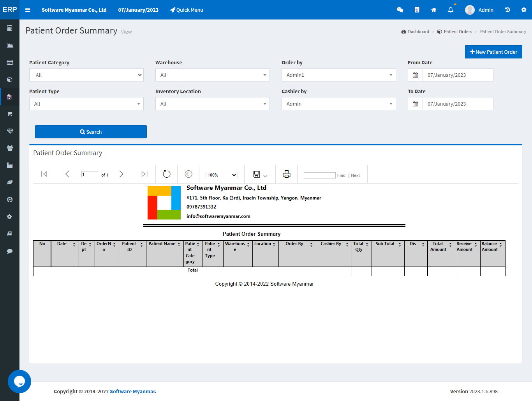Open the shopping cart sidebar icon
This screenshot has width=532, height=401.
(10, 114)
